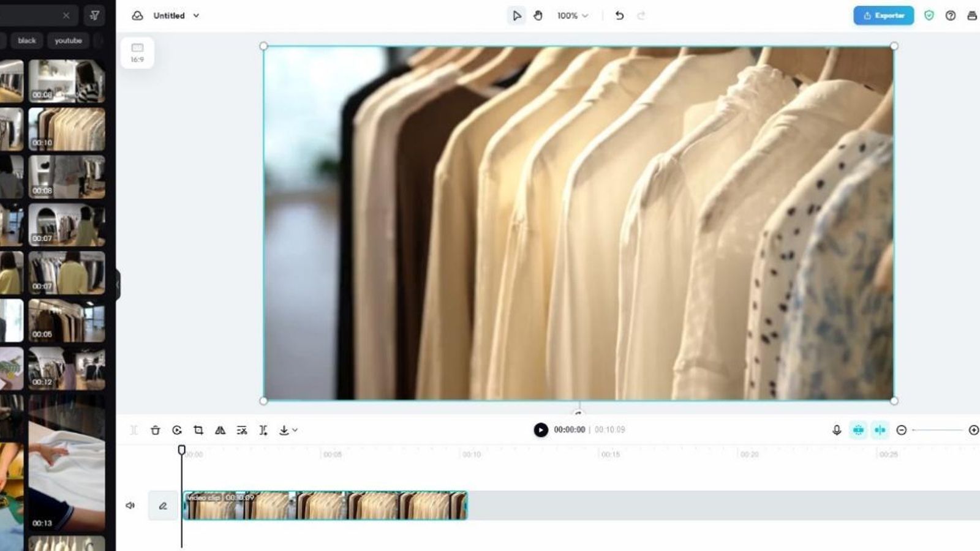980x551 pixels.
Task: Click the help question mark icon
Action: [x=951, y=16]
